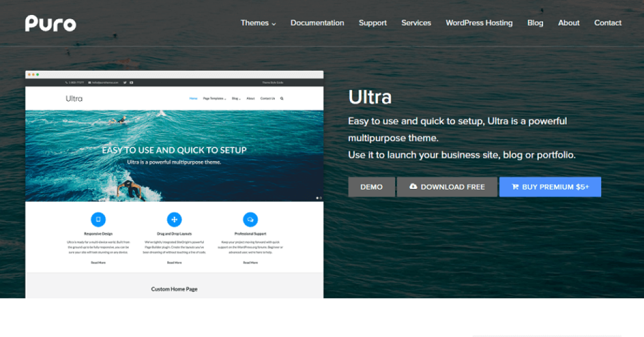Open the Support page from the top navigation
Image resolution: width=644 pixels, height=337 pixels.
372,23
